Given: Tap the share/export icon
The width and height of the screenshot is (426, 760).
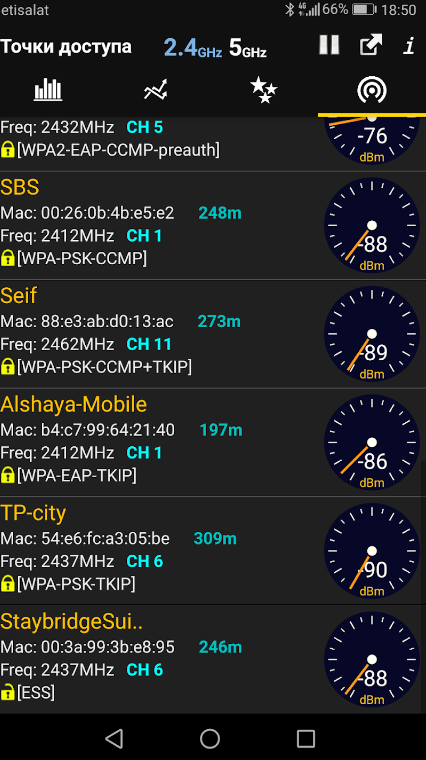Looking at the screenshot, I should (x=371, y=45).
